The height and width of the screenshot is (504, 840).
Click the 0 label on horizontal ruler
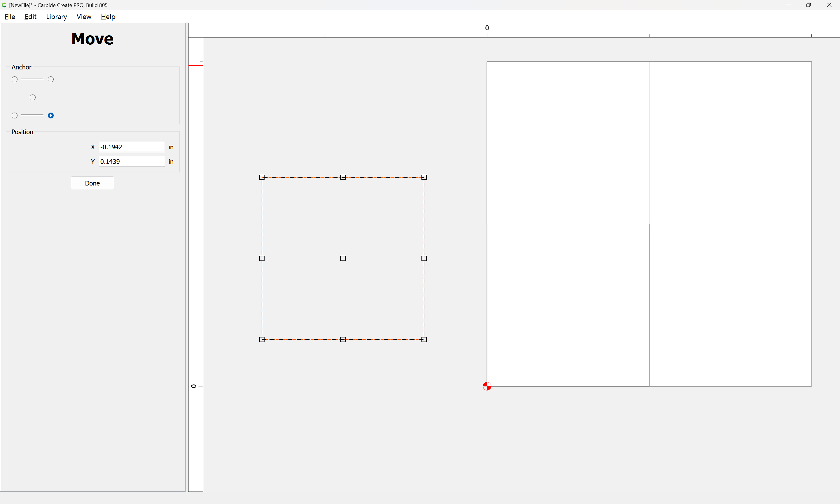[487, 28]
